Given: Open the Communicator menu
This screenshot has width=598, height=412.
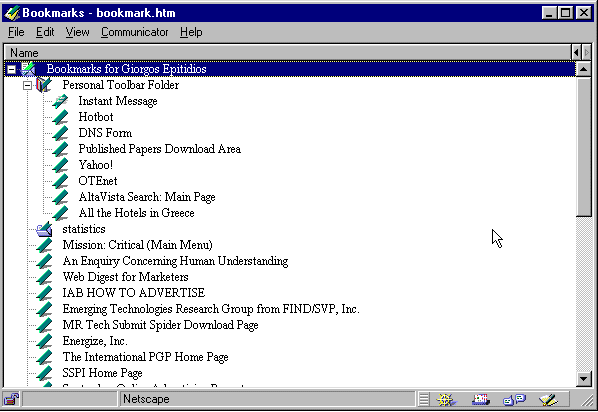Looking at the screenshot, I should (x=134, y=32).
